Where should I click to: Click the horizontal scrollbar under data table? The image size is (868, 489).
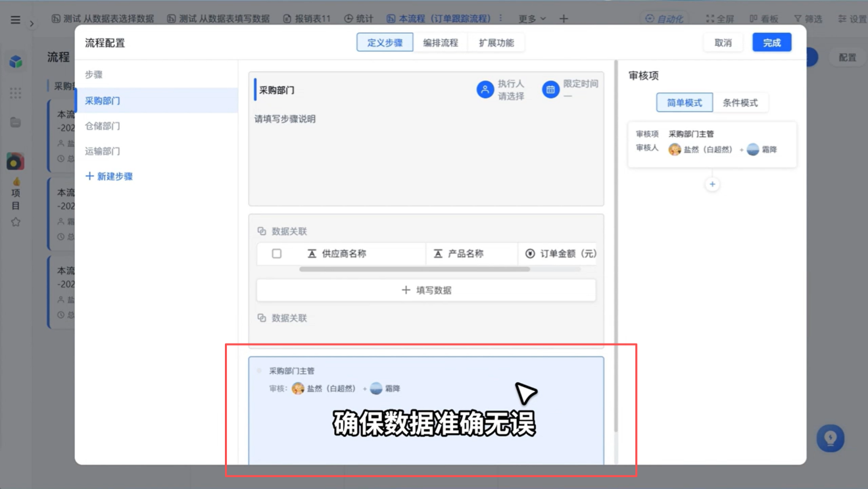click(414, 269)
